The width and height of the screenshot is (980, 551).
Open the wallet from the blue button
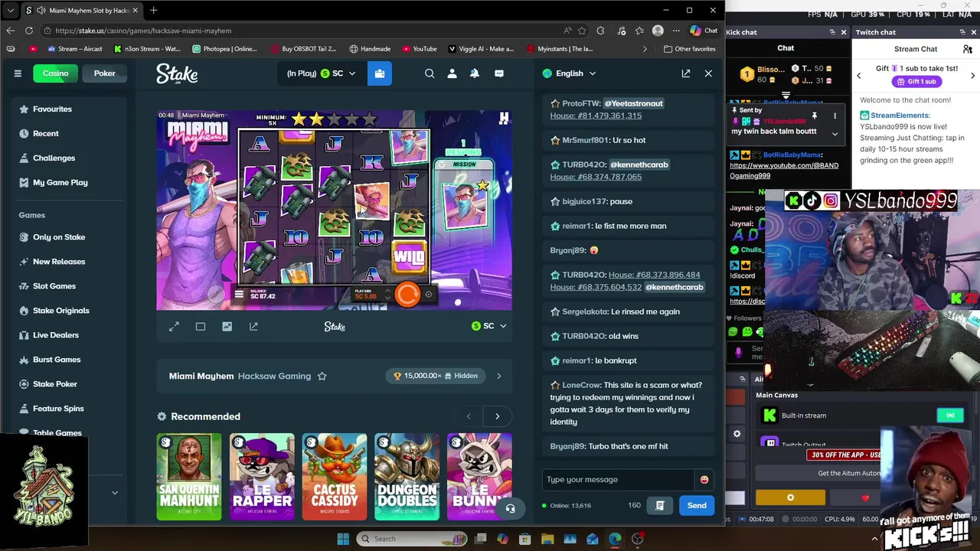(380, 73)
